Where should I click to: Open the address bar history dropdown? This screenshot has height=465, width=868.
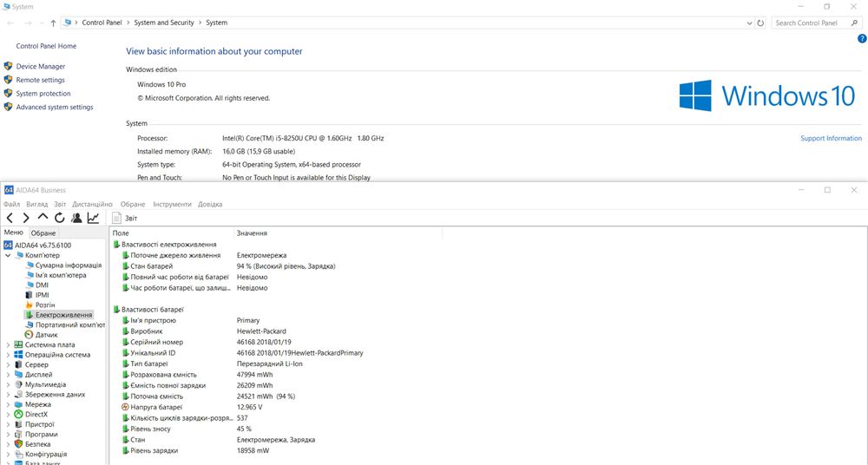749,23
